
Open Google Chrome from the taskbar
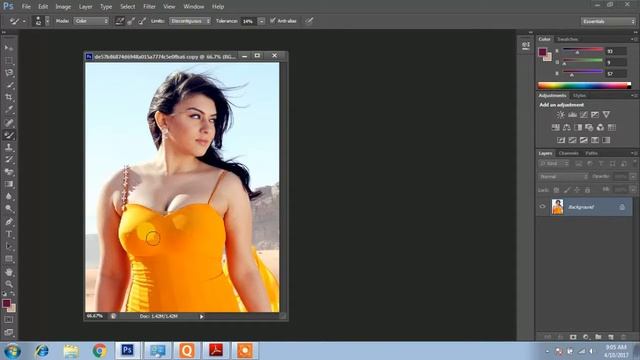click(99, 351)
